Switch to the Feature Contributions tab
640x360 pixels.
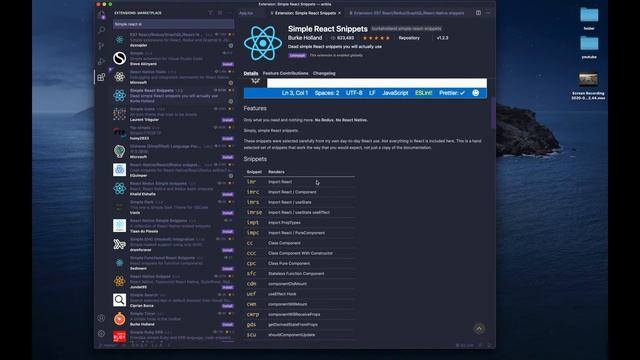pyautogui.click(x=285, y=73)
